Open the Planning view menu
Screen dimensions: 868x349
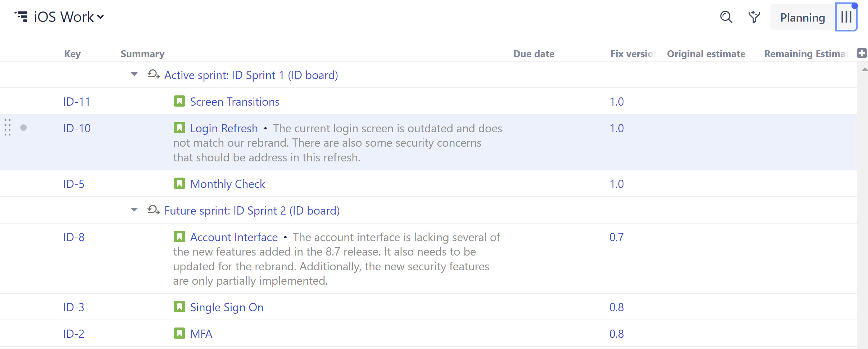tap(802, 17)
